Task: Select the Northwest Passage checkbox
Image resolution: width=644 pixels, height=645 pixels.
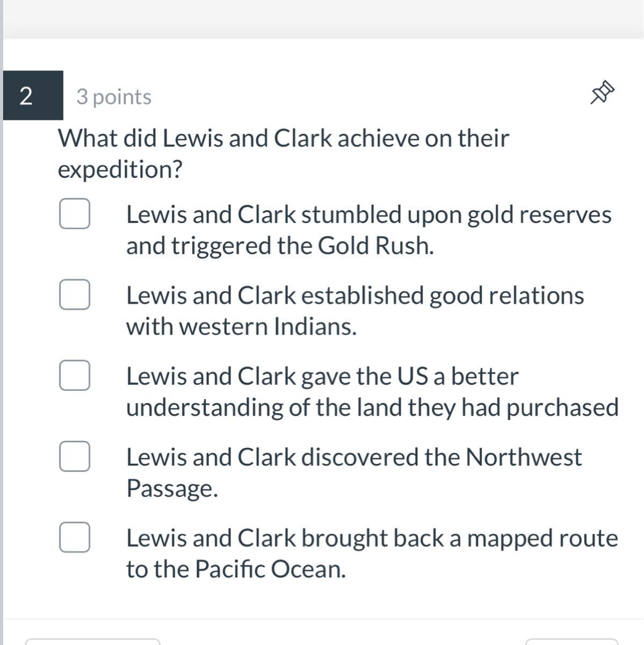Action: point(75,456)
